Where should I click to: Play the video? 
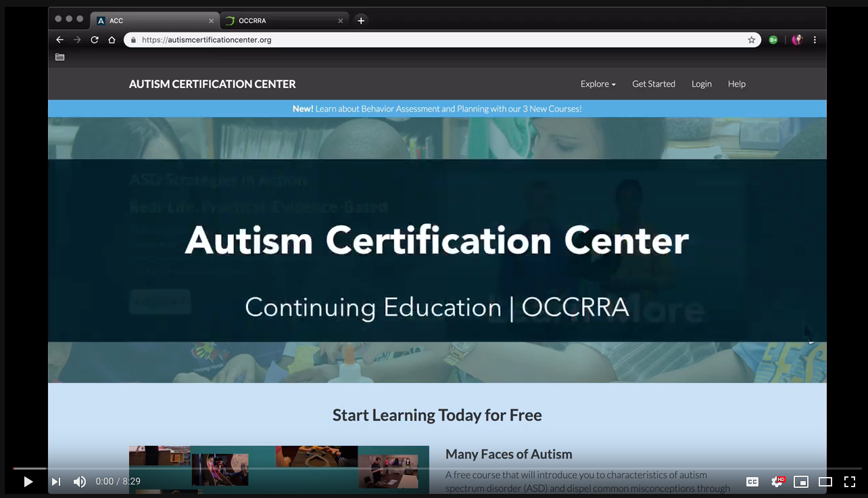[28, 482]
